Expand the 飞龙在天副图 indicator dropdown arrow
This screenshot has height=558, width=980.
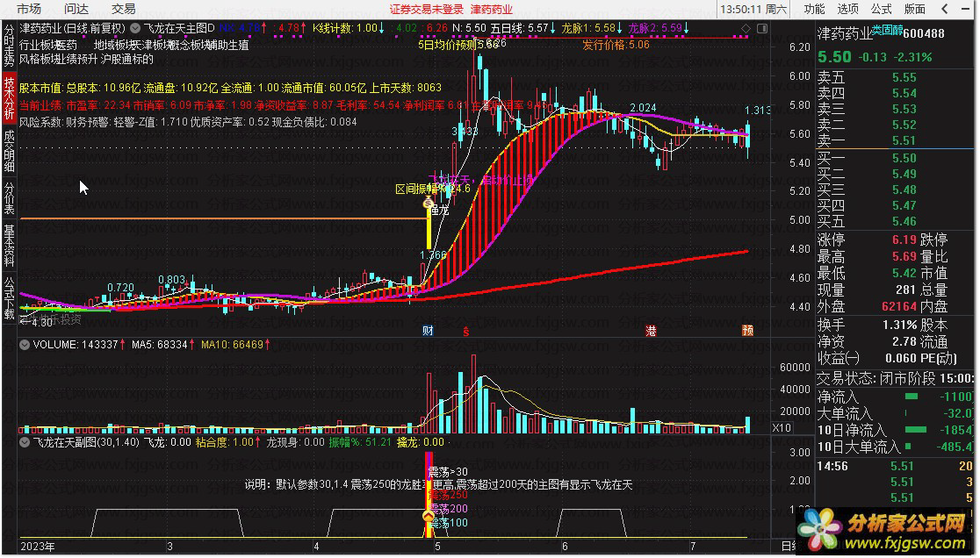click(25, 442)
